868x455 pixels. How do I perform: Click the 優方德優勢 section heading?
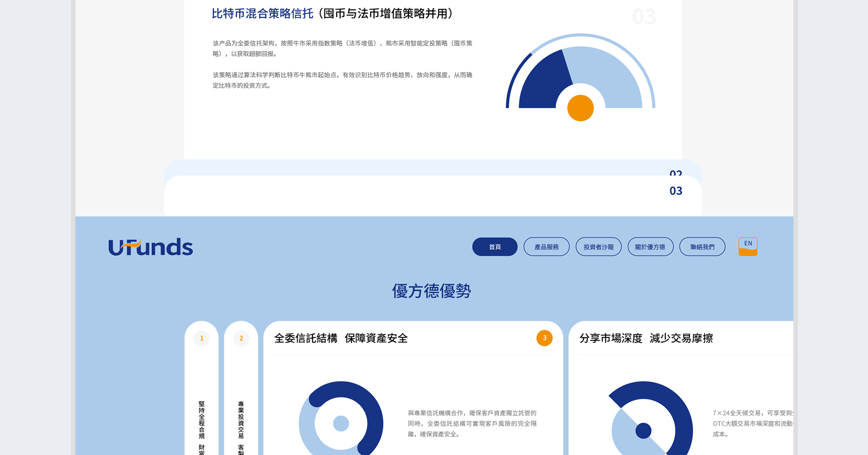tap(431, 291)
